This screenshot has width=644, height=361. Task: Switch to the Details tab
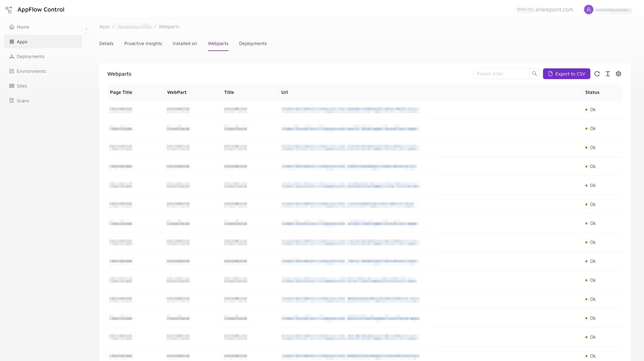(x=106, y=43)
